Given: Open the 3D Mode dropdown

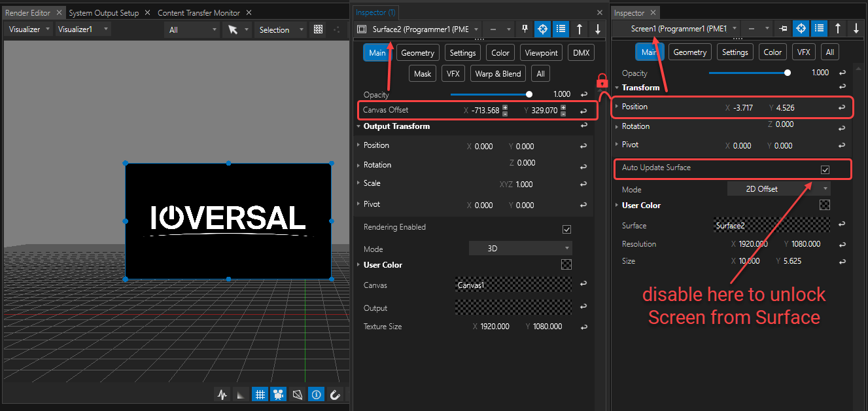Looking at the screenshot, I should pyautogui.click(x=521, y=249).
